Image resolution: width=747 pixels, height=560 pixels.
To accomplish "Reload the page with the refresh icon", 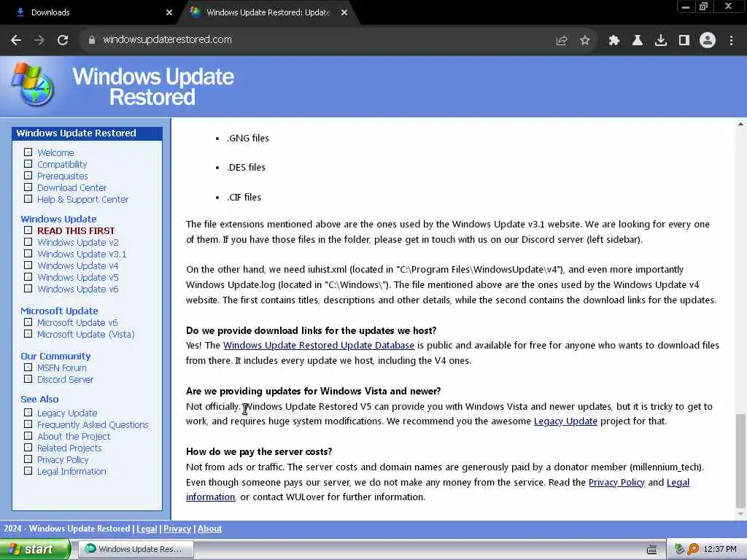I will (63, 41).
